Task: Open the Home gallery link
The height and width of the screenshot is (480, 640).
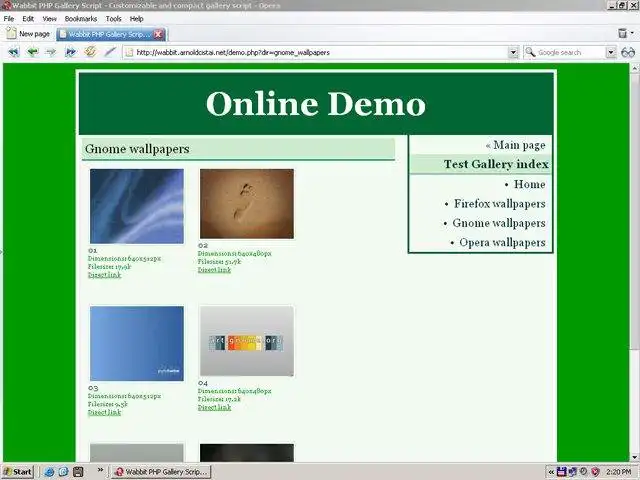Action: click(x=529, y=184)
